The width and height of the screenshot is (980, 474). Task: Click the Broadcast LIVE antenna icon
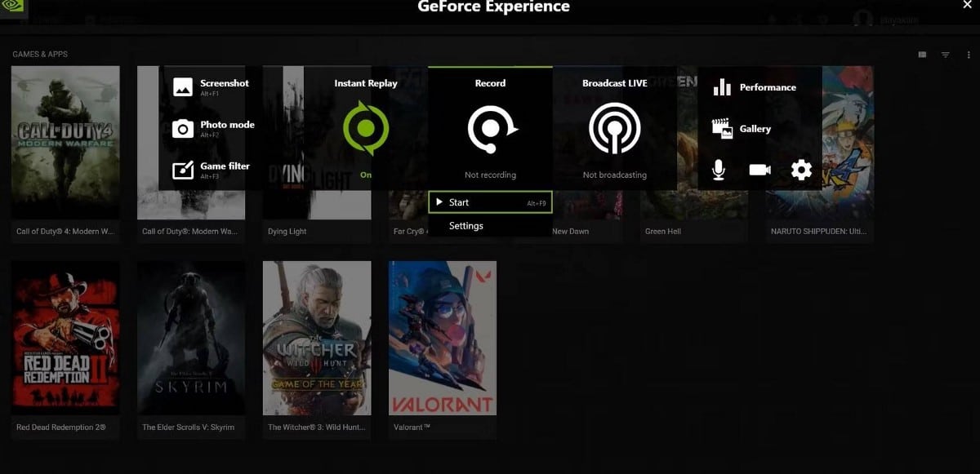(614, 128)
